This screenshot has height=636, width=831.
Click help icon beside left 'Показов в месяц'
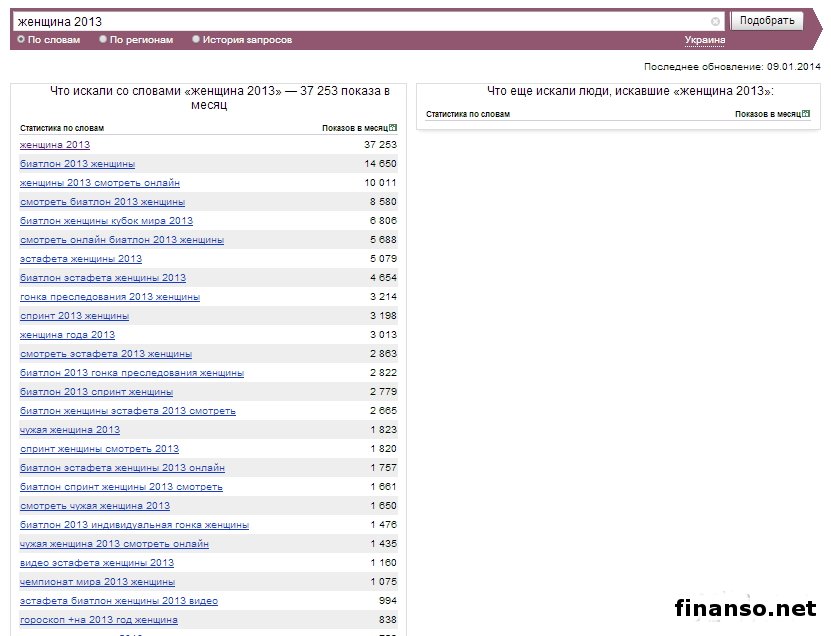(393, 128)
